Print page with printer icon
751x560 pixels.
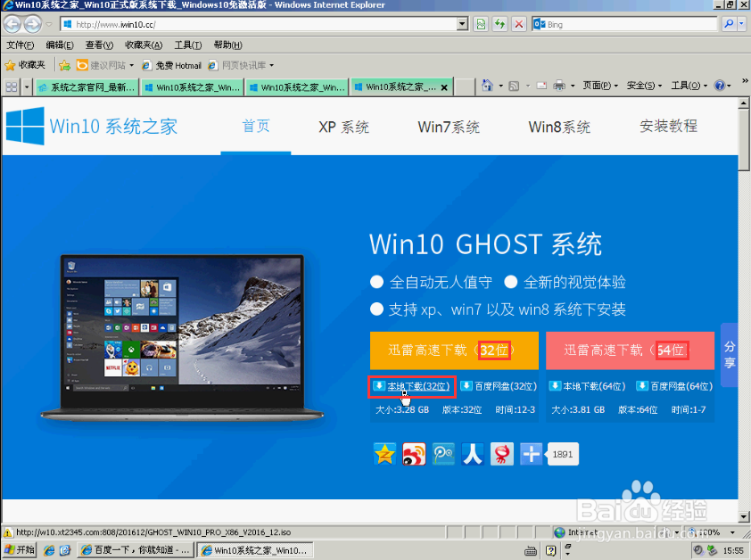[559, 86]
